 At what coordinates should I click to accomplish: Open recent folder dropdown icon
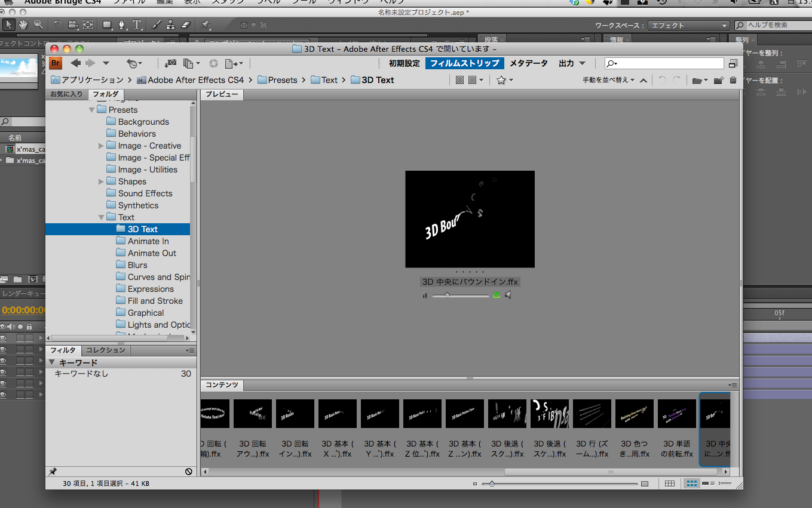click(700, 80)
